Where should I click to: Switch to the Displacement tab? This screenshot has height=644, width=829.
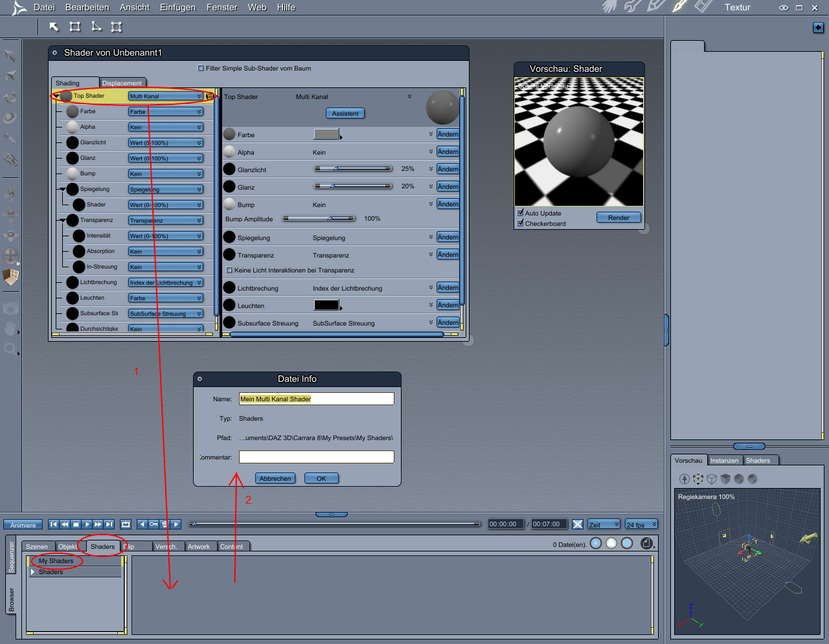pyautogui.click(x=122, y=83)
